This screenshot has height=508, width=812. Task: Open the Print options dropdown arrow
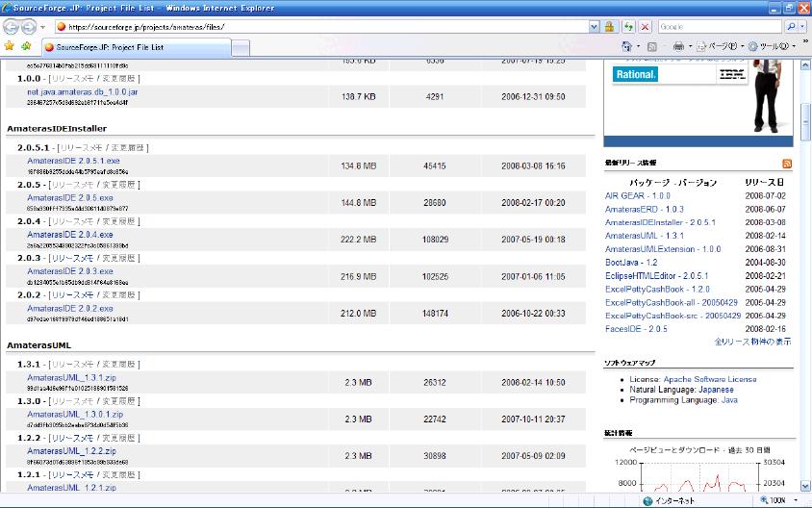click(x=691, y=46)
